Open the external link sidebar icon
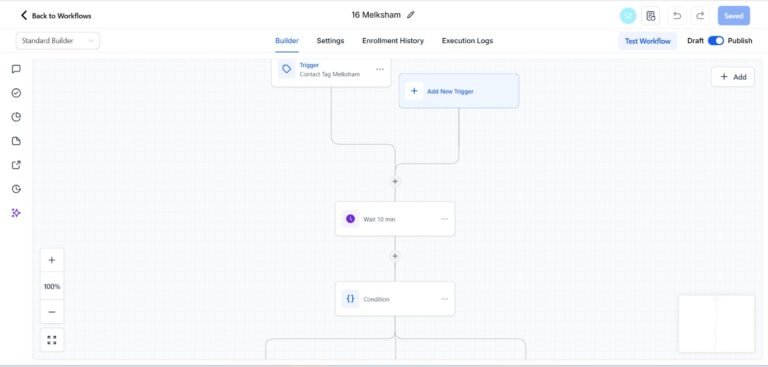 pos(16,165)
